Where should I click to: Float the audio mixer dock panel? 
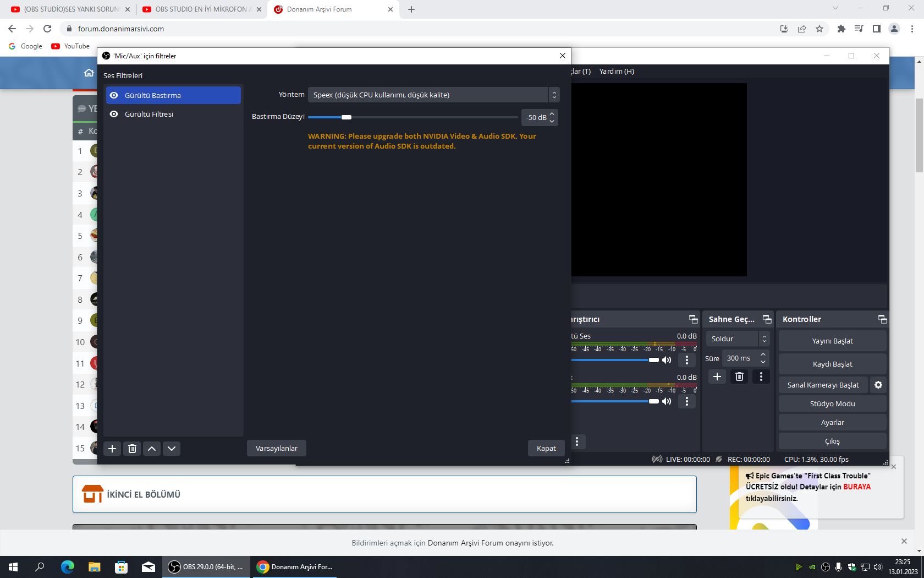pyautogui.click(x=694, y=319)
